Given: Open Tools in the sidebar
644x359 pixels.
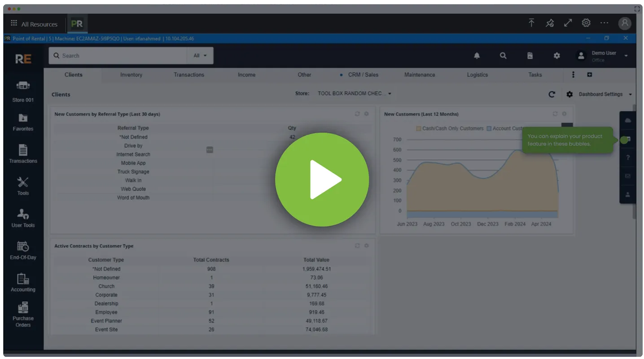Looking at the screenshot, I should (x=23, y=186).
